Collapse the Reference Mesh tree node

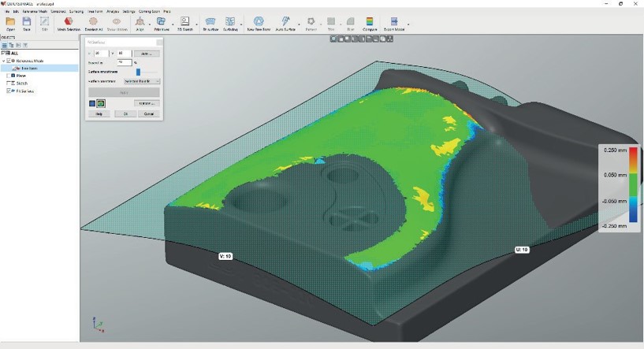[x=4, y=61]
